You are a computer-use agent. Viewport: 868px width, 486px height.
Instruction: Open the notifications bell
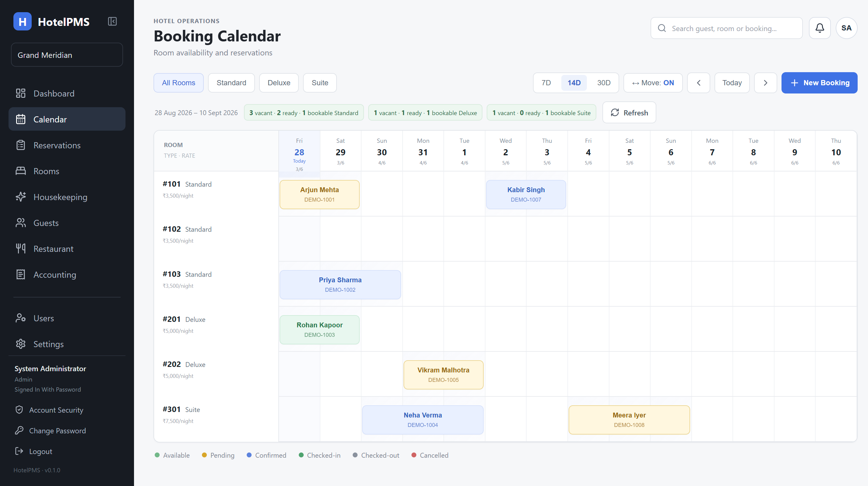click(820, 28)
